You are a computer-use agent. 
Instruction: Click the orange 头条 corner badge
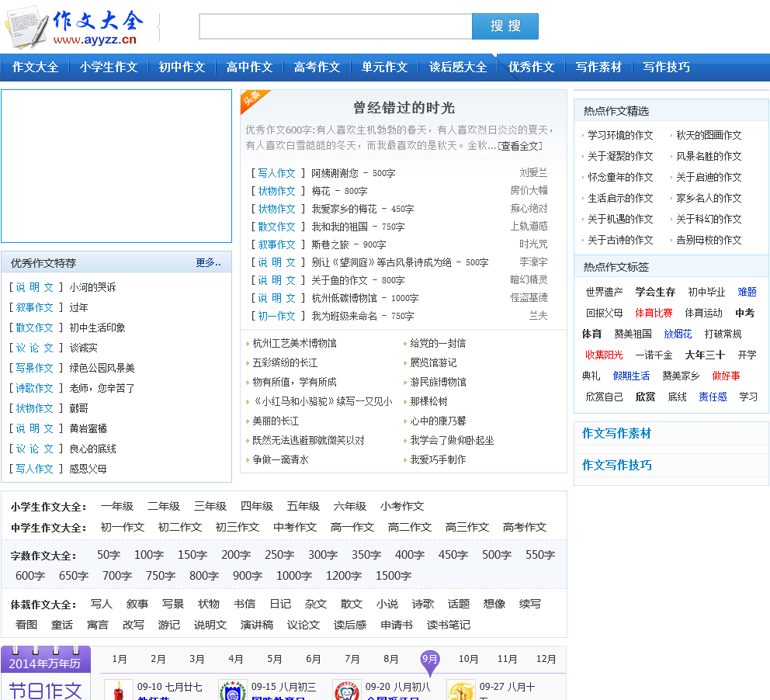(252, 100)
